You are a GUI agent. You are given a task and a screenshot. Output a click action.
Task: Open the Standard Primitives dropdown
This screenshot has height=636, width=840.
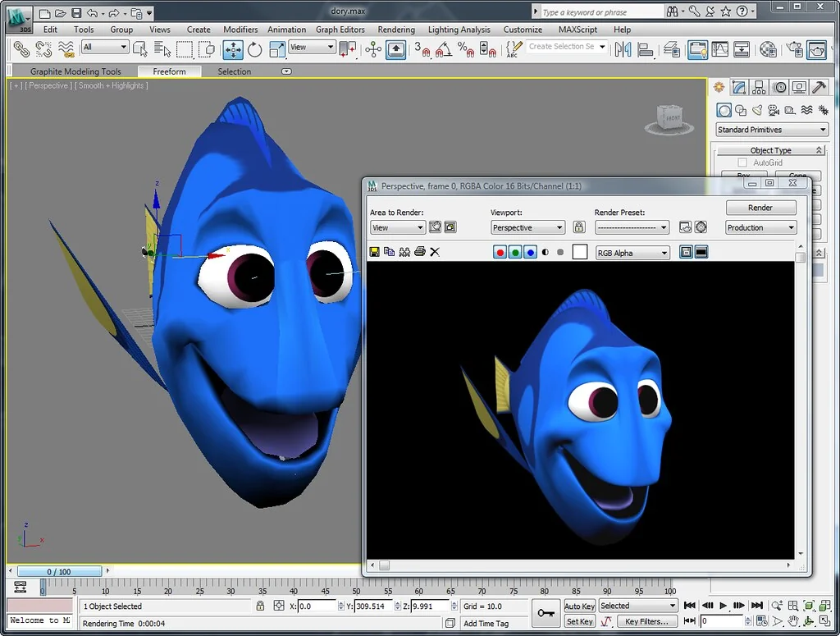click(x=772, y=130)
